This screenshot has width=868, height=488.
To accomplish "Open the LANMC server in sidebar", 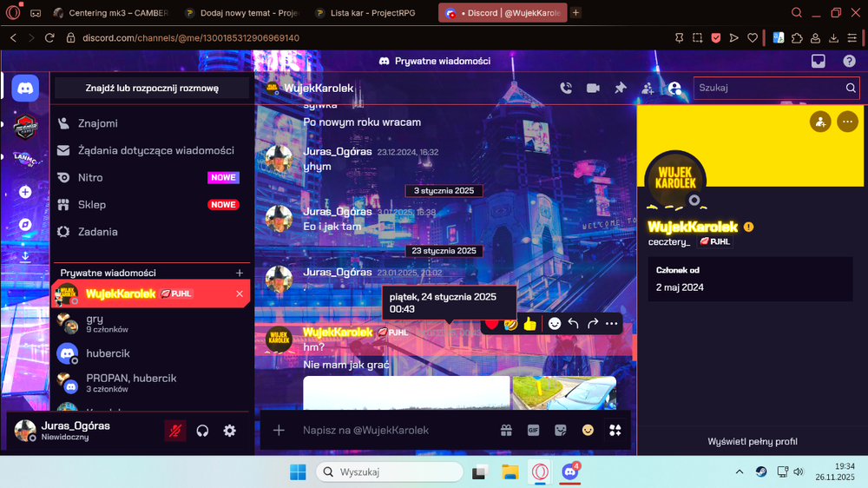I will point(25,159).
